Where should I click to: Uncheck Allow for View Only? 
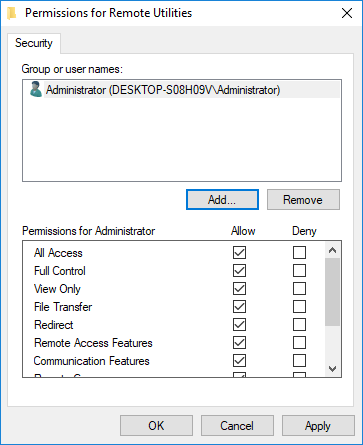[x=239, y=289]
